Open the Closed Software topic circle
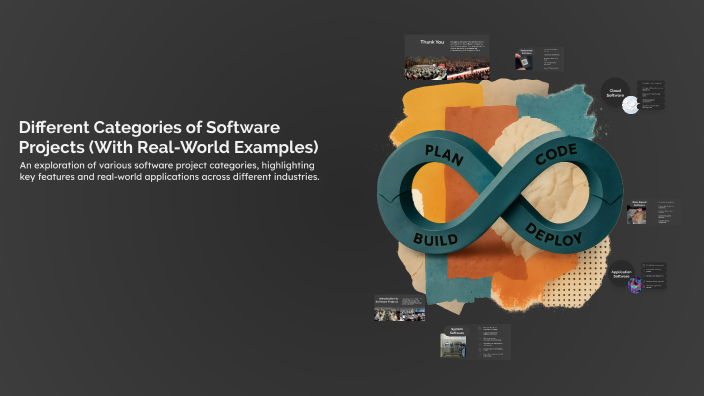Viewport: 704px width, 396px height. (x=615, y=92)
